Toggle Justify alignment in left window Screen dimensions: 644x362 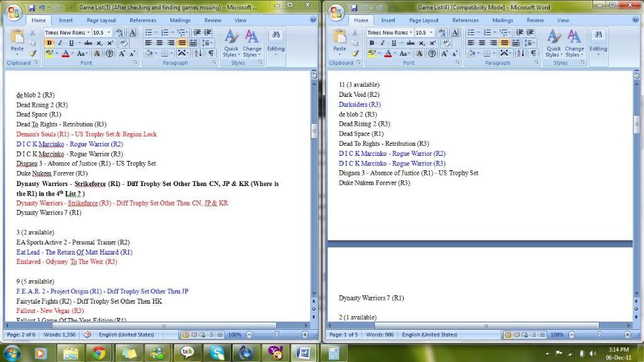point(182,43)
